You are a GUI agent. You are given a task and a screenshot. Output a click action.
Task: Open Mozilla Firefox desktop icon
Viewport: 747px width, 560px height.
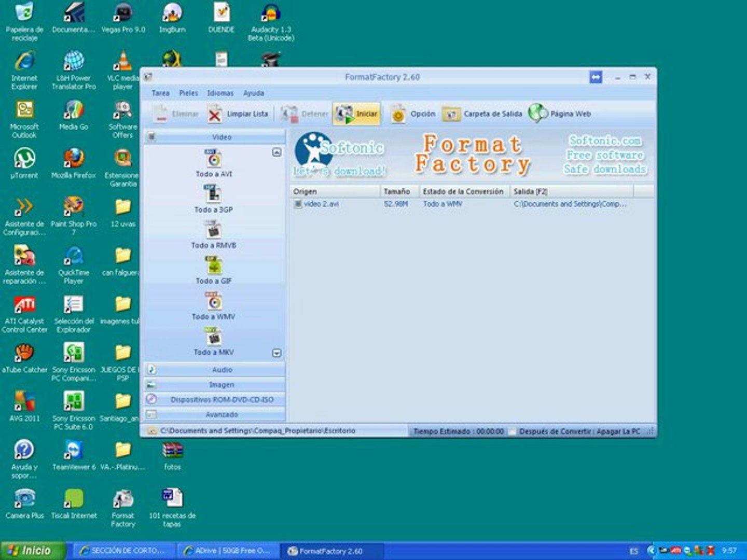tap(74, 163)
